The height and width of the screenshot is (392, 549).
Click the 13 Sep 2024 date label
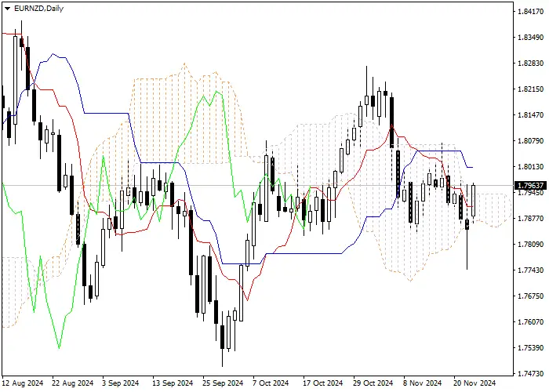pos(173,383)
